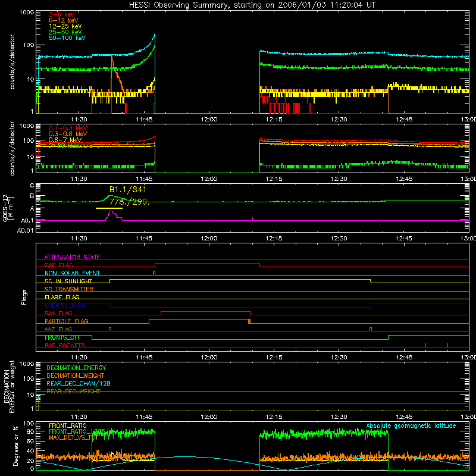
Task: Click the NON_SOLAR_EVENT cyan pulse near 11:47
Action: coord(154,273)
